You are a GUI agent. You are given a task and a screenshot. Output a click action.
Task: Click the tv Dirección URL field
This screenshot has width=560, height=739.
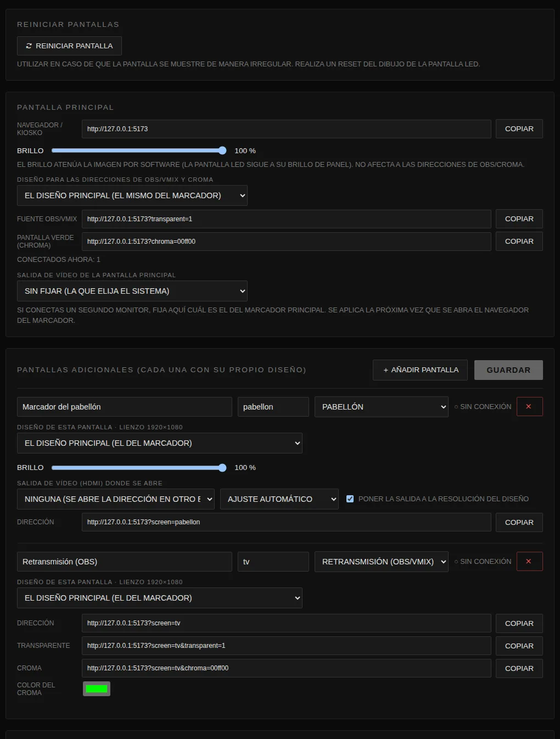click(x=286, y=624)
